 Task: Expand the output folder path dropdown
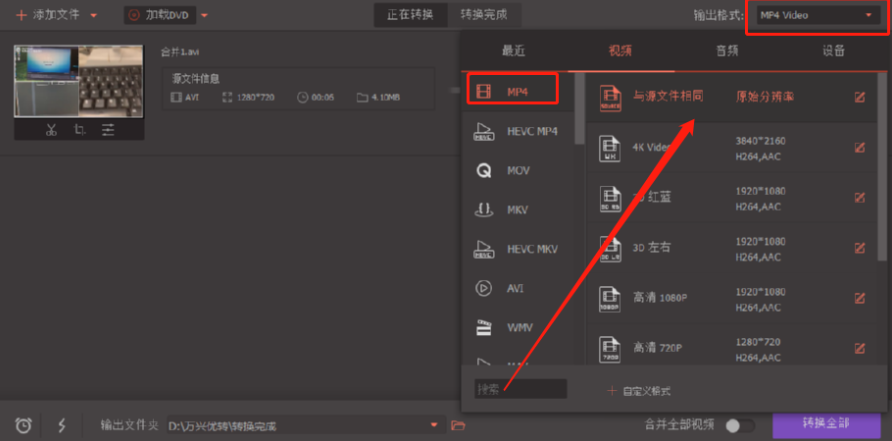pyautogui.click(x=434, y=425)
